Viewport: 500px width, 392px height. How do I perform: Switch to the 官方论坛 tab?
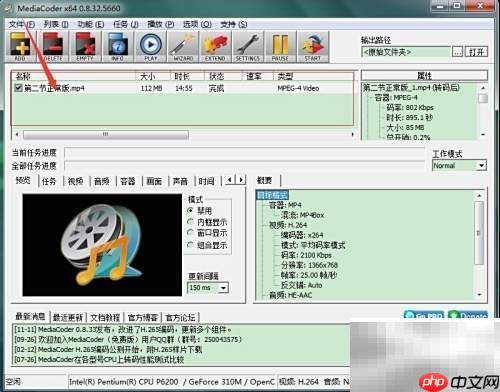(x=180, y=317)
